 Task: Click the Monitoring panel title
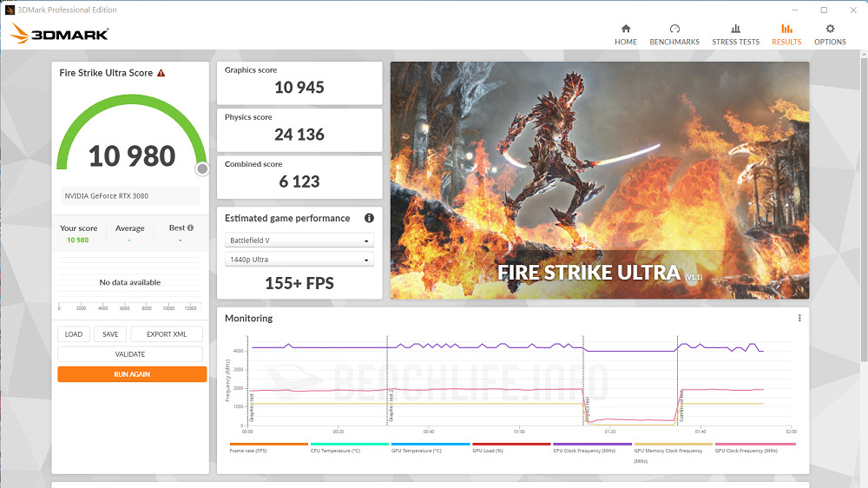click(248, 319)
